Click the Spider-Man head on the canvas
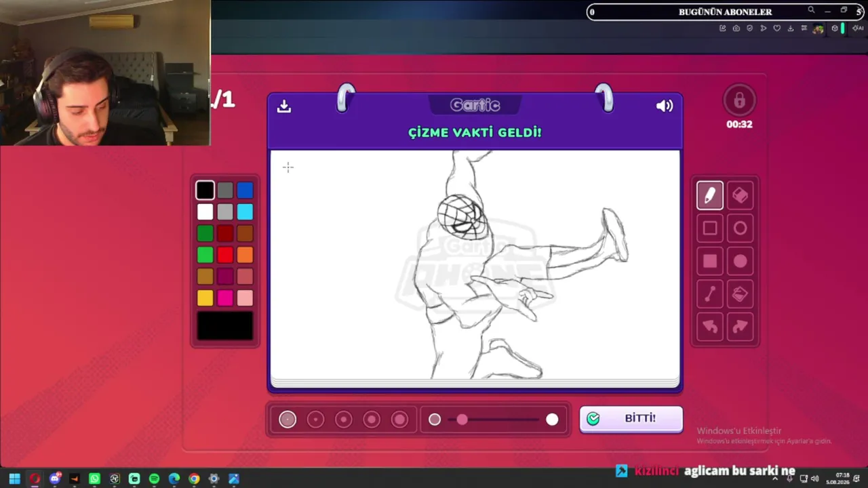The image size is (868, 488). 462,216
